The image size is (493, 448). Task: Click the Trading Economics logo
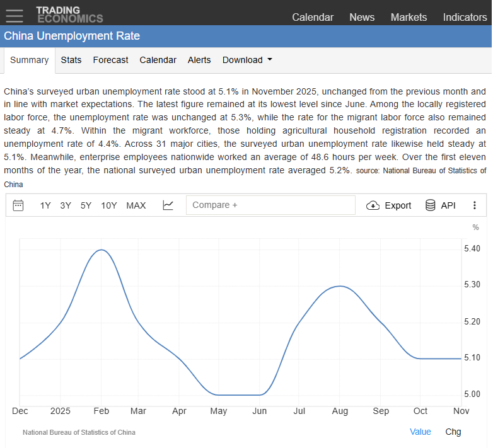coord(69,14)
